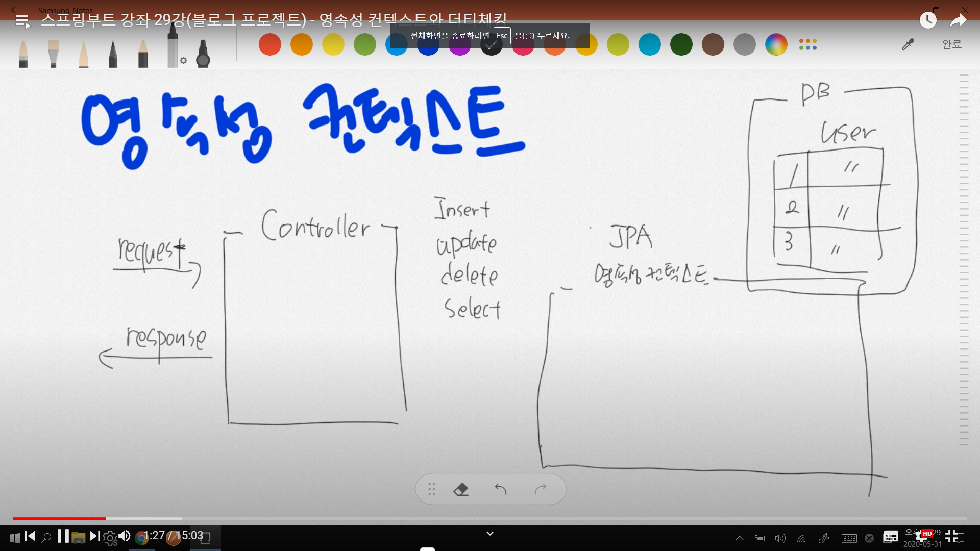Mute the video volume
The width and height of the screenshot is (980, 551).
point(124,536)
